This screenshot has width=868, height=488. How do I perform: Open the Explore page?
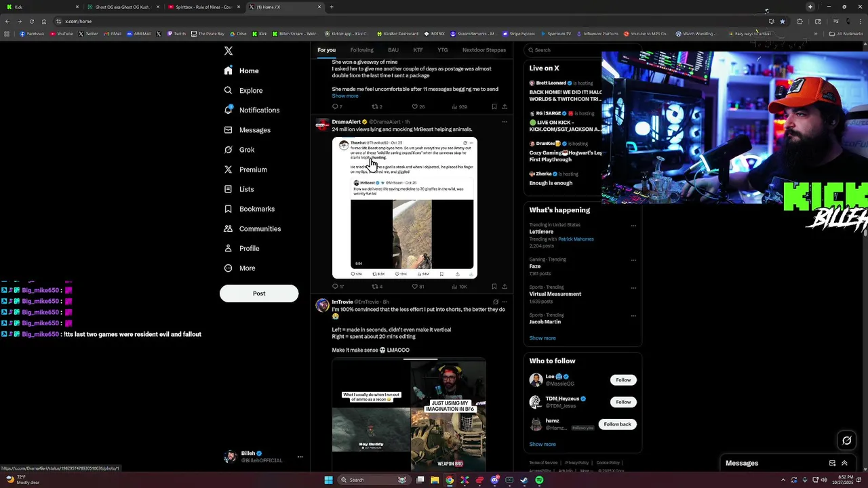[x=243, y=90]
